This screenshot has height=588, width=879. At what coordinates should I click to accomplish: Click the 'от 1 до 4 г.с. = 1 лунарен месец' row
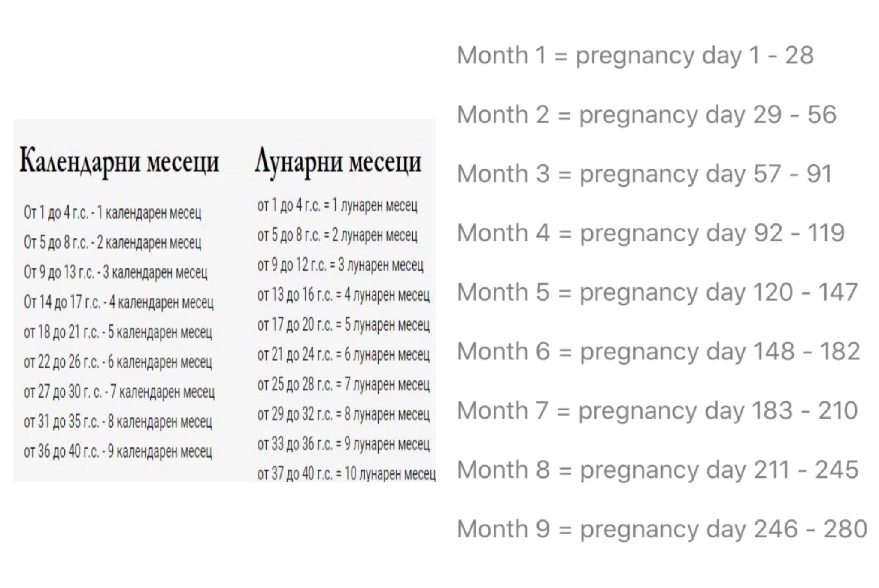coord(337,206)
